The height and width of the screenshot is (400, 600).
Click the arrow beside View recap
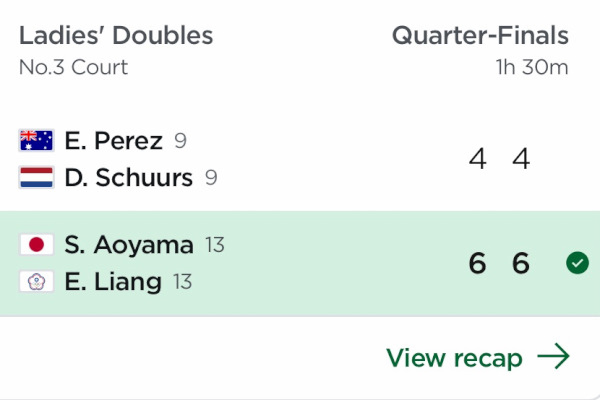pos(553,356)
